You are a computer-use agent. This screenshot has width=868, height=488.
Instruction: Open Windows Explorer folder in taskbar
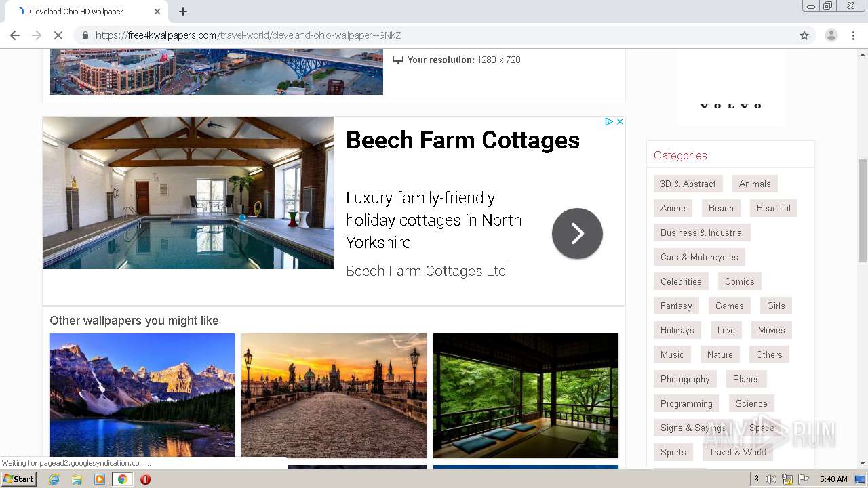77,479
